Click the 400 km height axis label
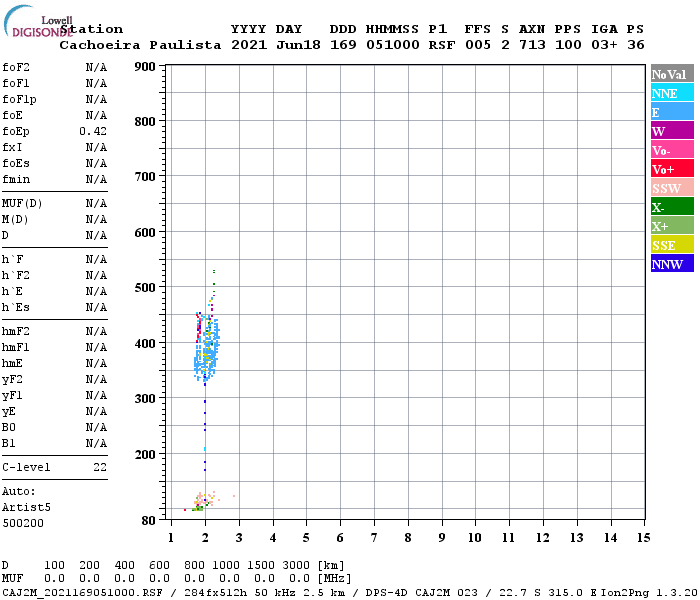 pyautogui.click(x=145, y=344)
